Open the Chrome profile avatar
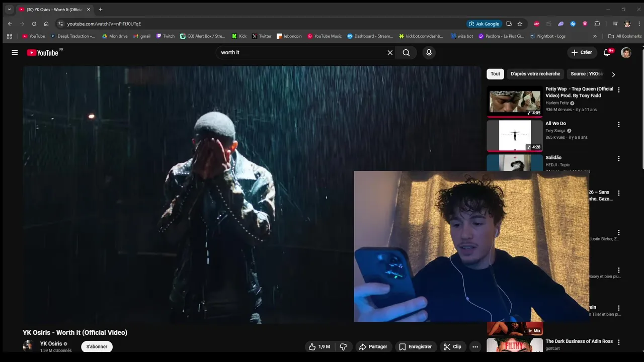Image resolution: width=644 pixels, height=362 pixels. tap(627, 24)
